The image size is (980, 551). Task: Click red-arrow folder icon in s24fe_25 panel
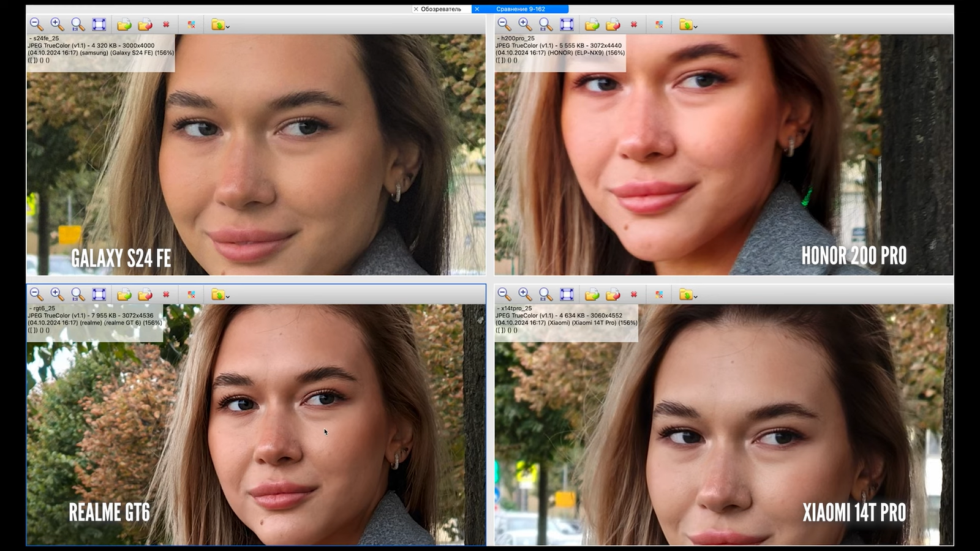point(145,24)
